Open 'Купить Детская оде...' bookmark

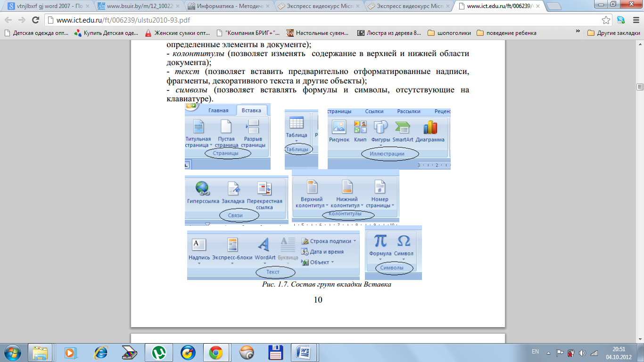[107, 33]
